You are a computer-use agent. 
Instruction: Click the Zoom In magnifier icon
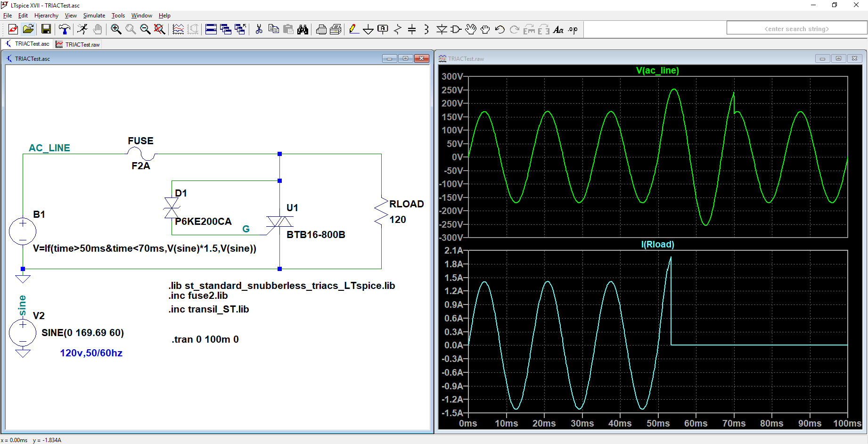116,29
